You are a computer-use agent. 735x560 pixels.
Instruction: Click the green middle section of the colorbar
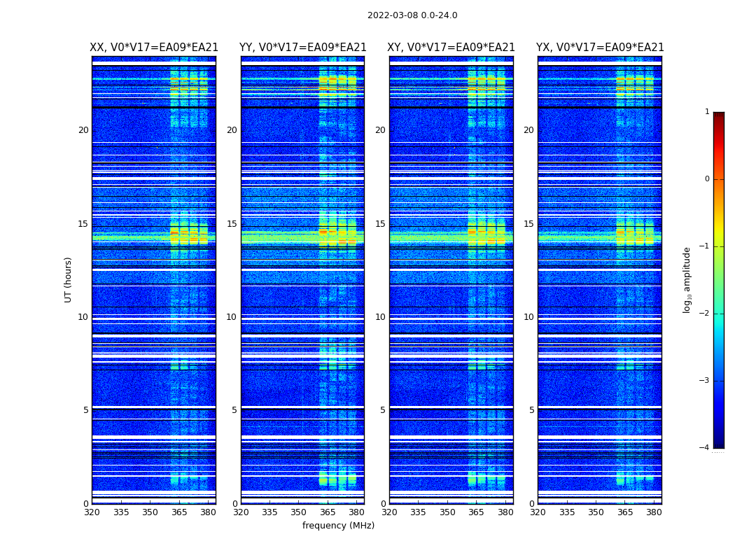(x=719, y=280)
